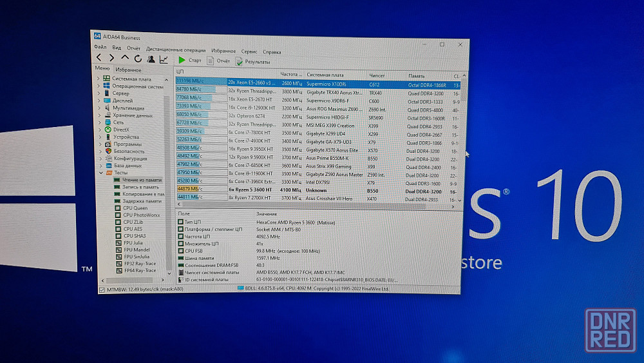Start the benchmark with Старт
The image size is (644, 363).
tap(190, 61)
